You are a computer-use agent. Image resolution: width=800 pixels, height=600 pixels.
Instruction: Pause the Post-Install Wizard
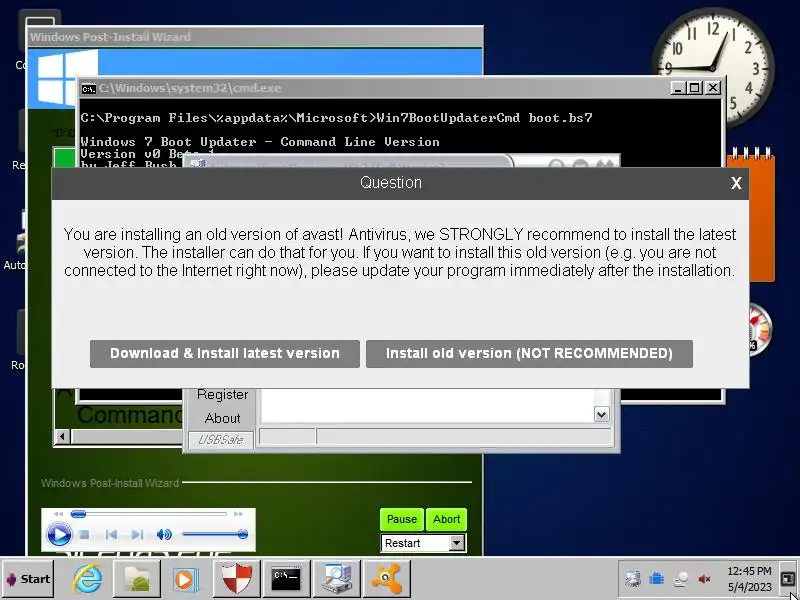(402, 519)
